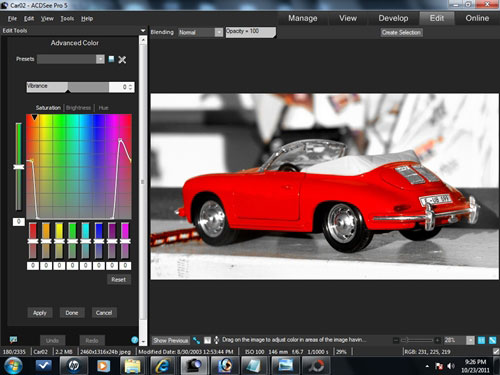Open the notepad-style icon in the taskbar
Viewport: 500px width, 375px height.
click(254, 366)
